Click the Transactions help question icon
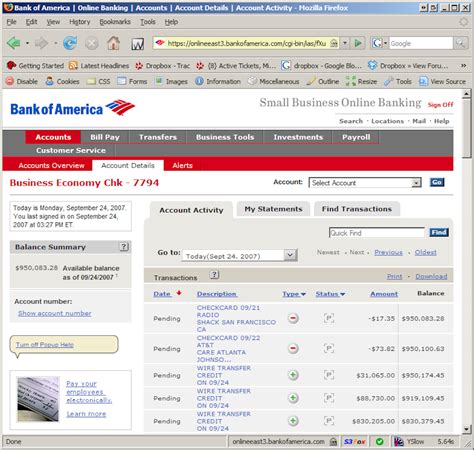 point(214,275)
